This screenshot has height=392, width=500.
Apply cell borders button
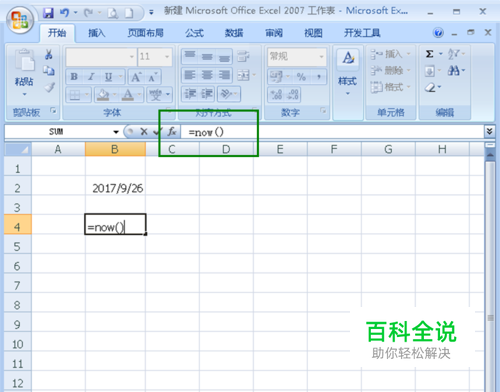pos(75,95)
